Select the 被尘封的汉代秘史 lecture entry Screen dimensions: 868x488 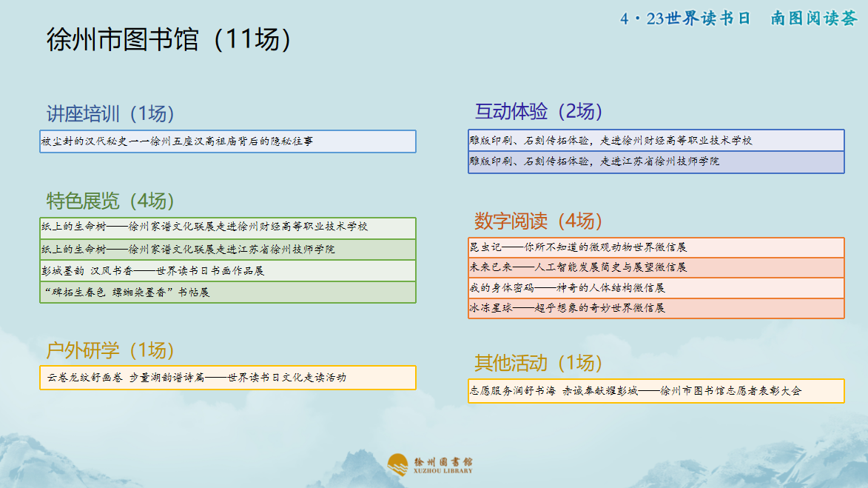pos(227,141)
